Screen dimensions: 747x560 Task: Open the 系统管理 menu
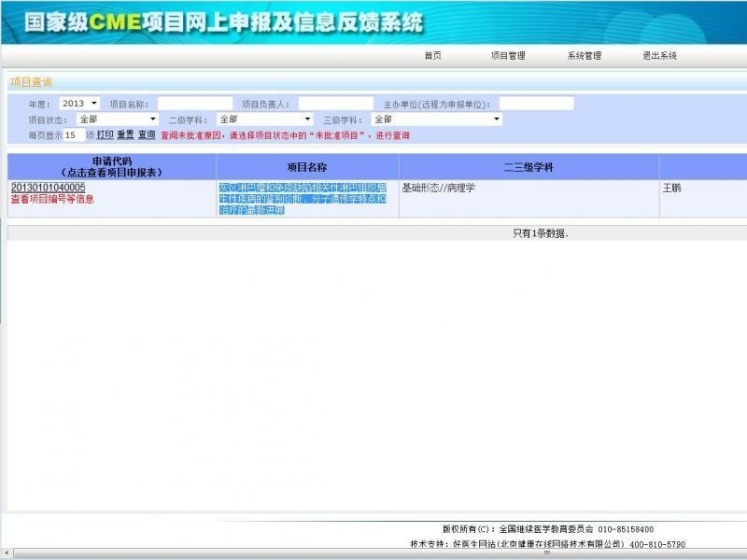584,56
